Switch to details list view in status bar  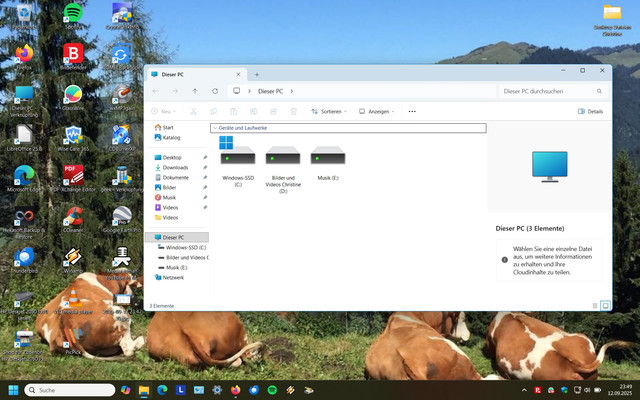click(x=595, y=305)
